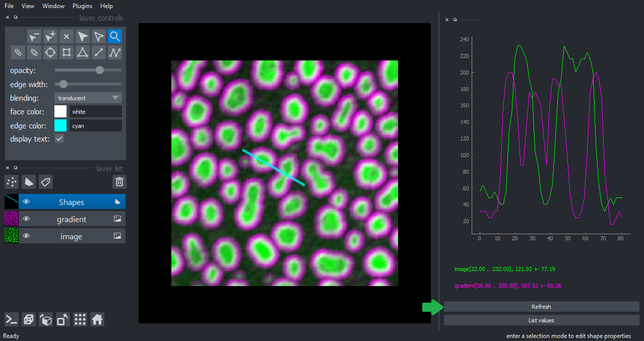
Task: Create a new points layer
Action: [12, 182]
